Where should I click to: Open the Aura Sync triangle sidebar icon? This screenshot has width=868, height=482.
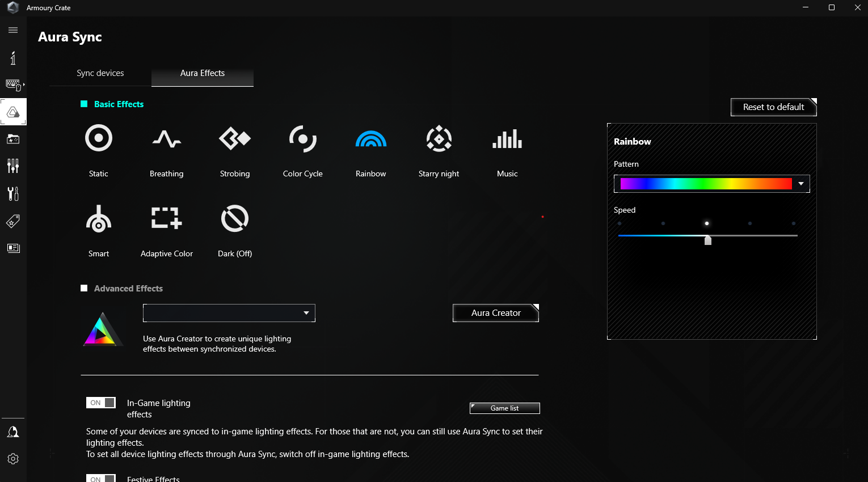pos(13,112)
